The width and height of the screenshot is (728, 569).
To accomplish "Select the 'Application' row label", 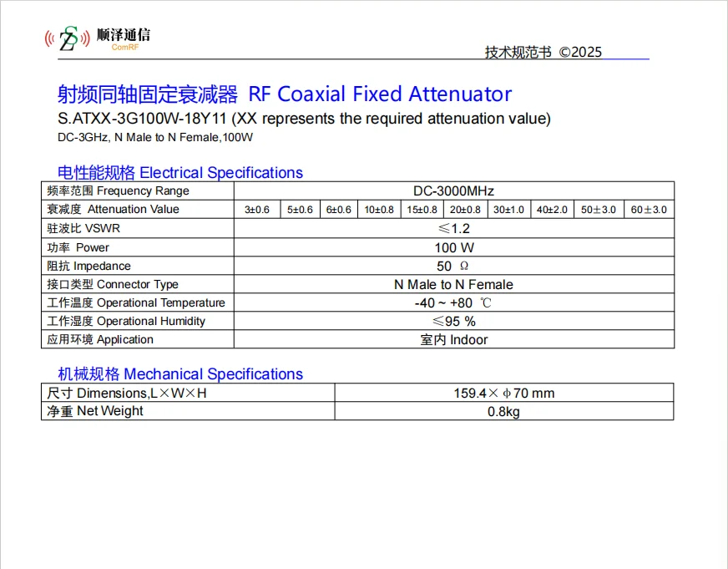I will click(x=100, y=339).
